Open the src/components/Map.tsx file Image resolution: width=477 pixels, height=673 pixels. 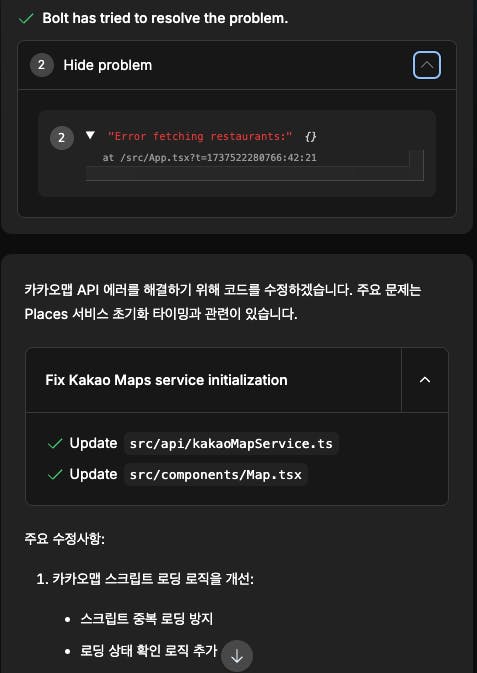tap(216, 474)
